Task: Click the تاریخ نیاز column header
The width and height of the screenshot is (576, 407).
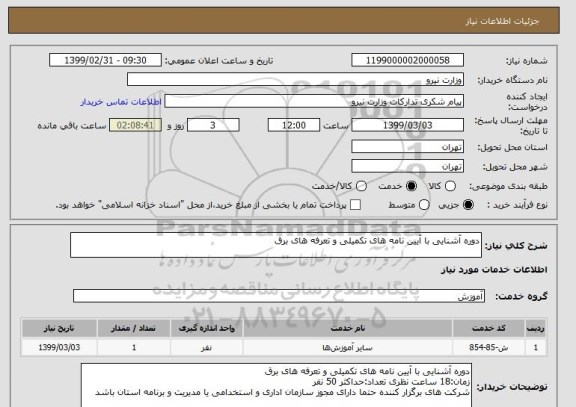Action: pos(59,328)
